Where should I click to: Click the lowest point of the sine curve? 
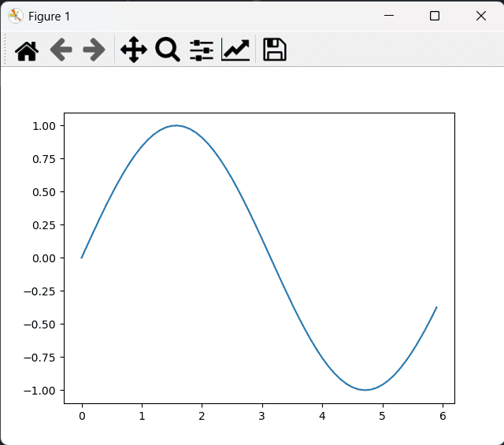click(x=365, y=390)
